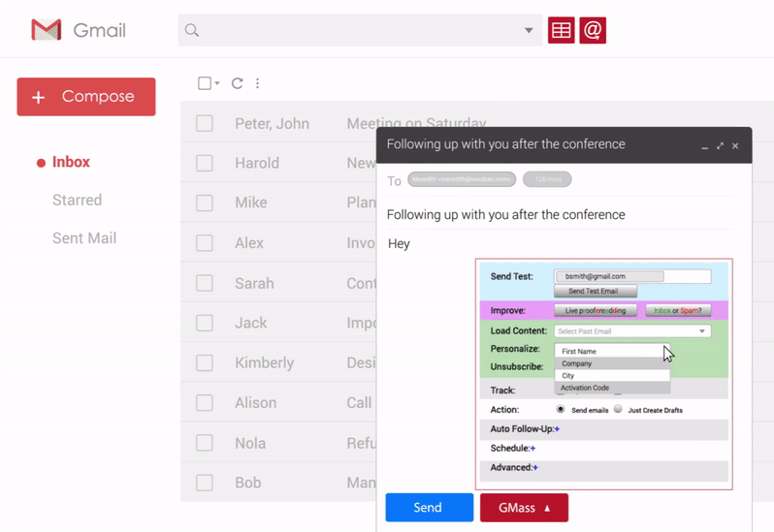Image resolution: width=774 pixels, height=532 pixels.
Task: Choose Activation Code from Personalize list
Action: point(585,388)
